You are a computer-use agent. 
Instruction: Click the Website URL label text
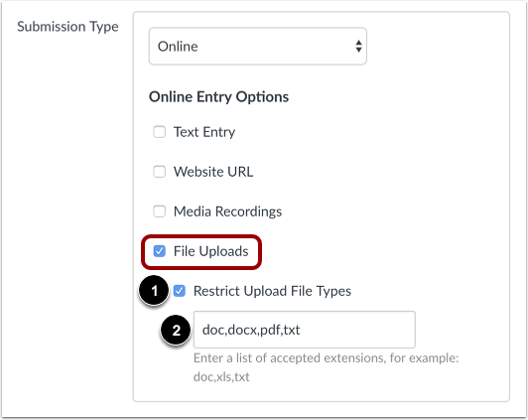click(x=213, y=172)
